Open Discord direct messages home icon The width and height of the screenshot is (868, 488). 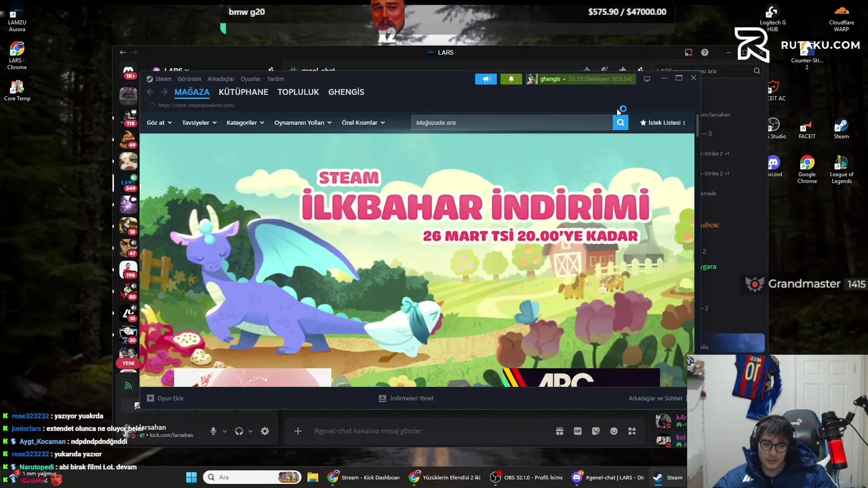tap(128, 70)
